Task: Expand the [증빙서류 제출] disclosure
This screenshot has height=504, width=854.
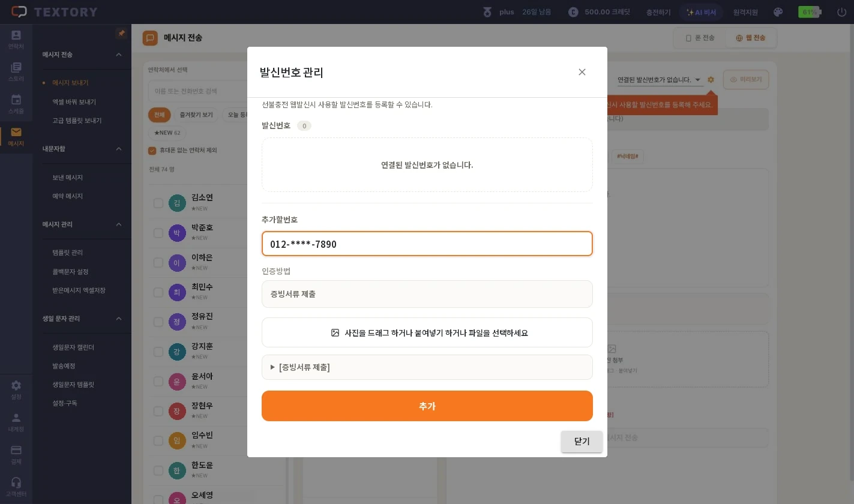Action: click(427, 367)
